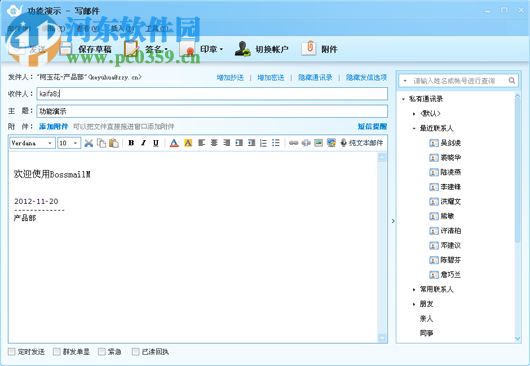Insert a numbered list

click(x=263, y=143)
